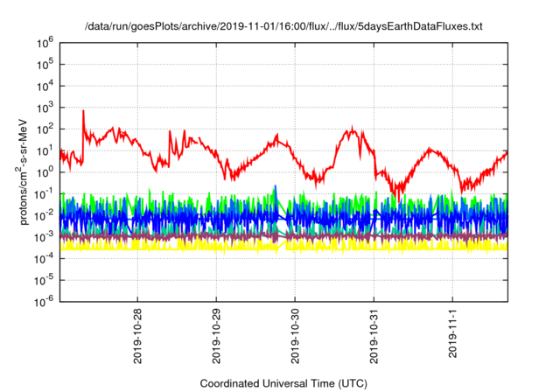Image resolution: width=560 pixels, height=392 pixels.
Task: Click the 10^1 y-axis tick label
Action: 45,150
